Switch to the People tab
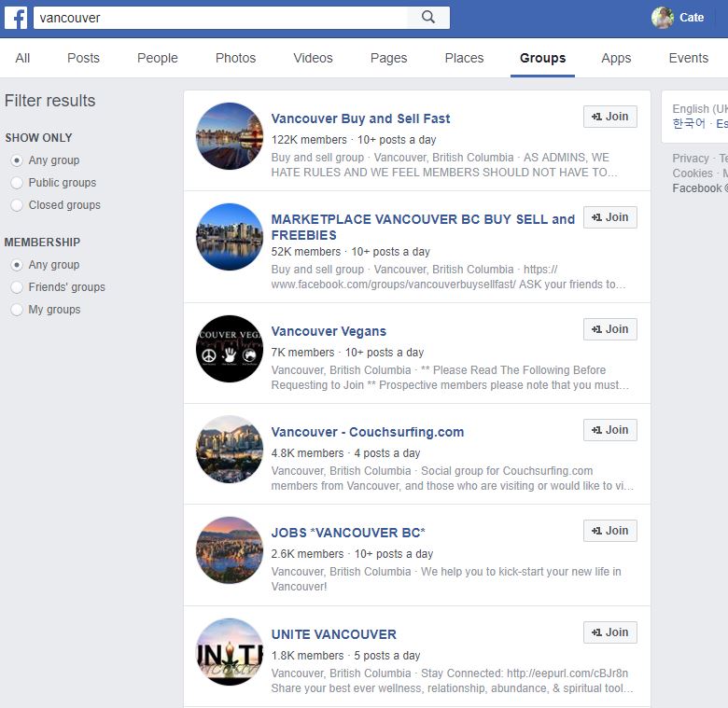The width and height of the screenshot is (728, 708). point(158,58)
